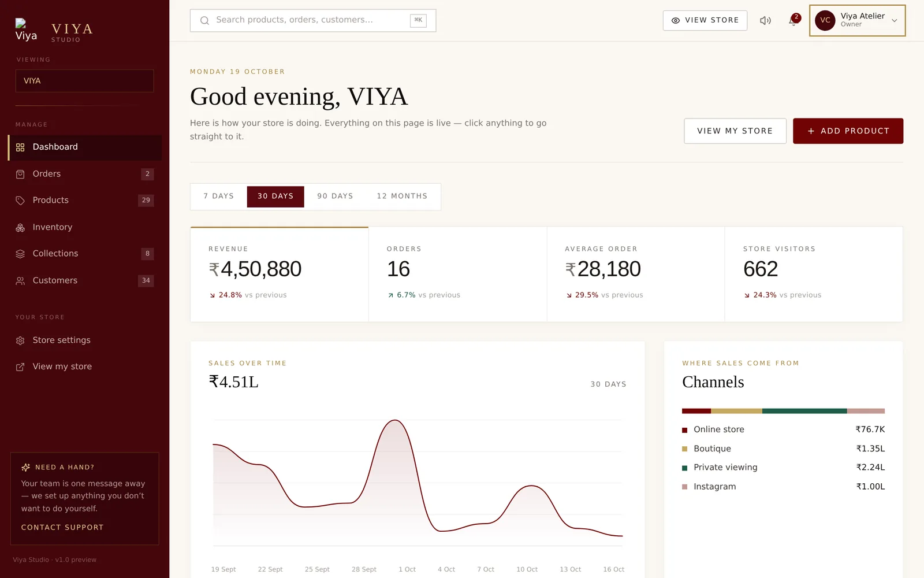Open the Orders 16 stat card
The image size is (924, 578).
click(x=458, y=274)
